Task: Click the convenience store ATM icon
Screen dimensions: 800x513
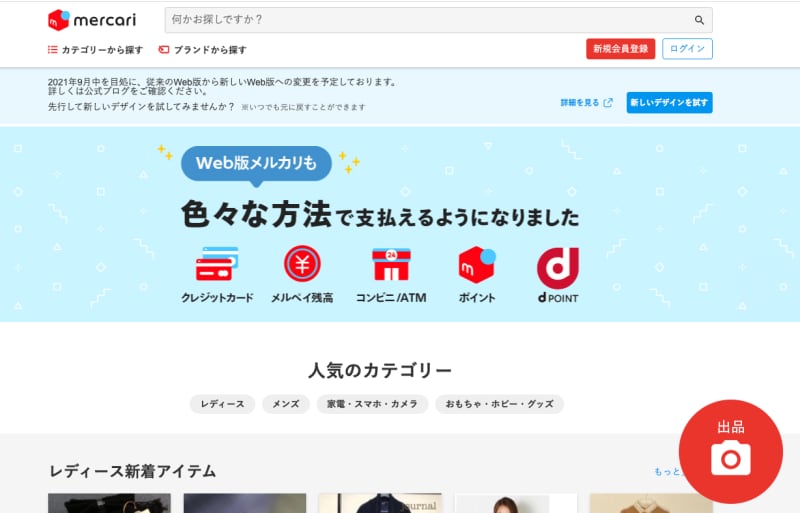Action: (x=391, y=264)
